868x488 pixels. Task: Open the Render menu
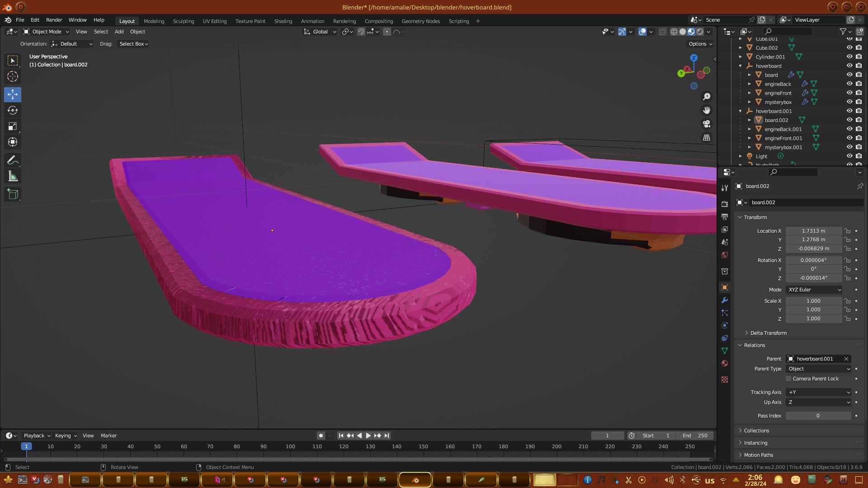[x=54, y=20]
